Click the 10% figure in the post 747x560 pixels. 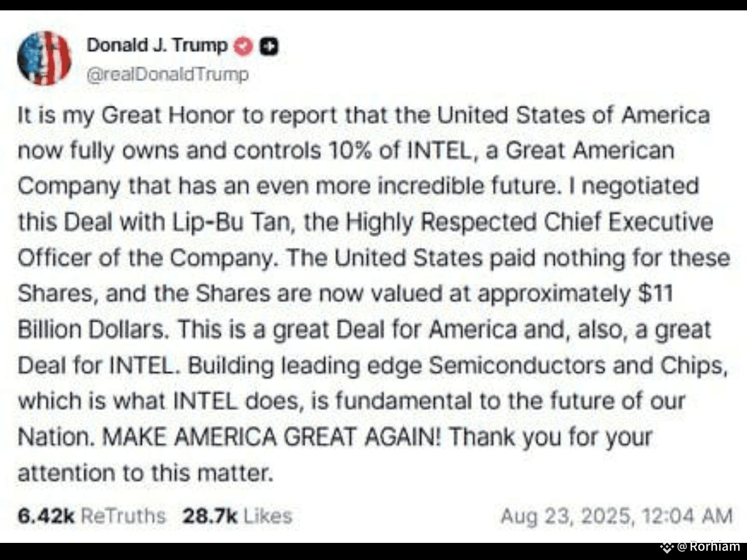(350, 150)
